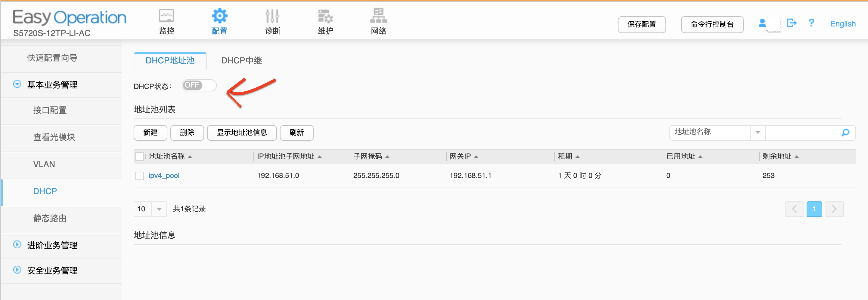The image size is (868, 300).
Task: Open the 维护 maintenance section
Action: click(x=326, y=22)
